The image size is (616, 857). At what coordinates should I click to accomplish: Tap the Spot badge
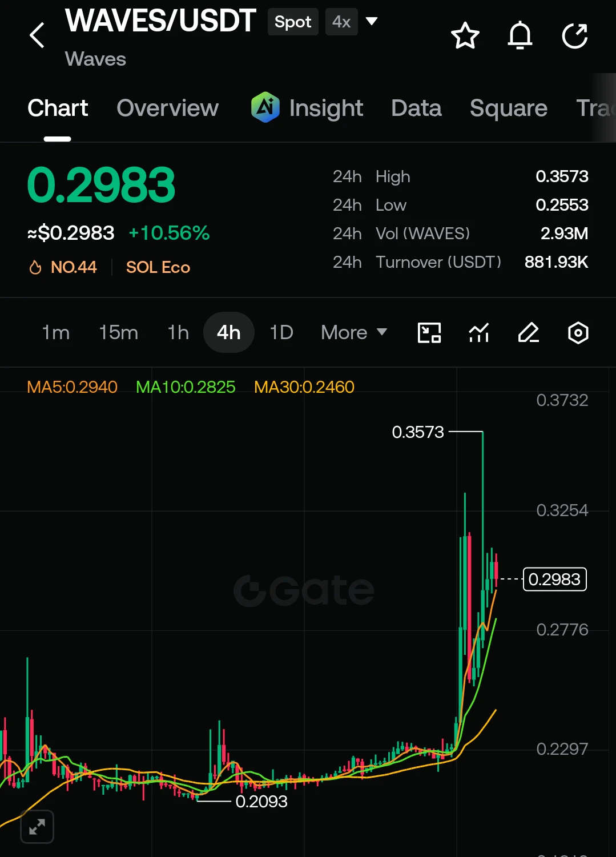coord(293,22)
